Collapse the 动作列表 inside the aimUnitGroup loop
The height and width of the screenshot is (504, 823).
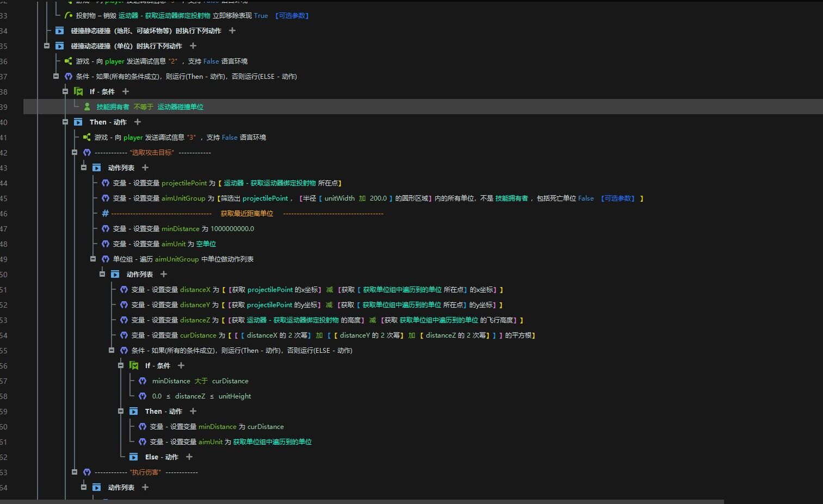[102, 274]
